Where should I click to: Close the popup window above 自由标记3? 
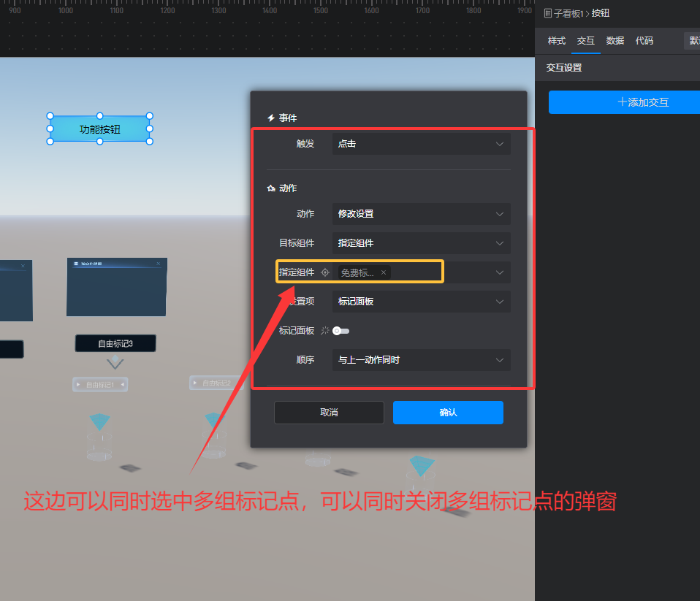(158, 264)
